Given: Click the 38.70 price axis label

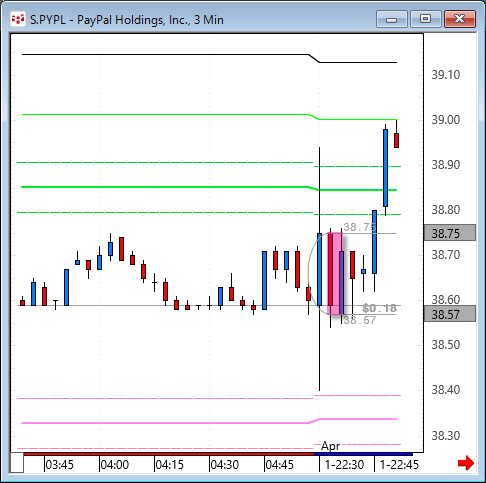Looking at the screenshot, I should click(x=446, y=255).
